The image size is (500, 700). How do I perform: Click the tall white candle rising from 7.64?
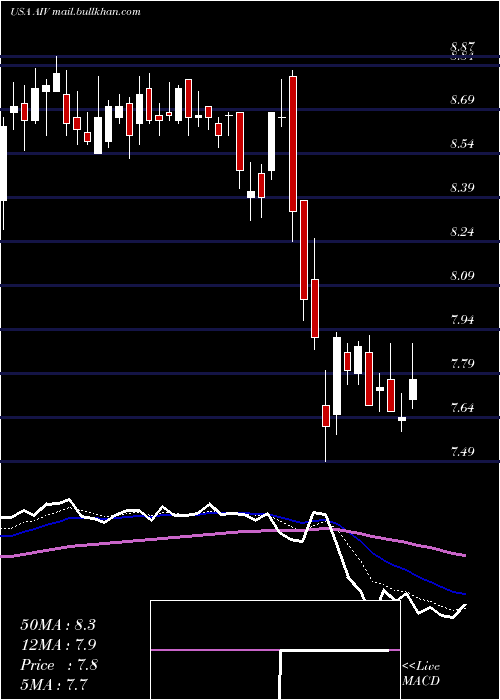coord(337,376)
